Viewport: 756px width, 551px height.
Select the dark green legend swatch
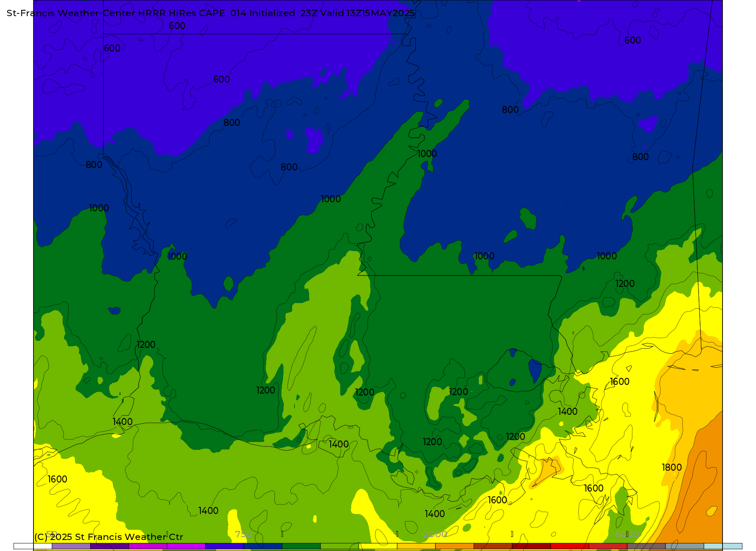pyautogui.click(x=301, y=546)
